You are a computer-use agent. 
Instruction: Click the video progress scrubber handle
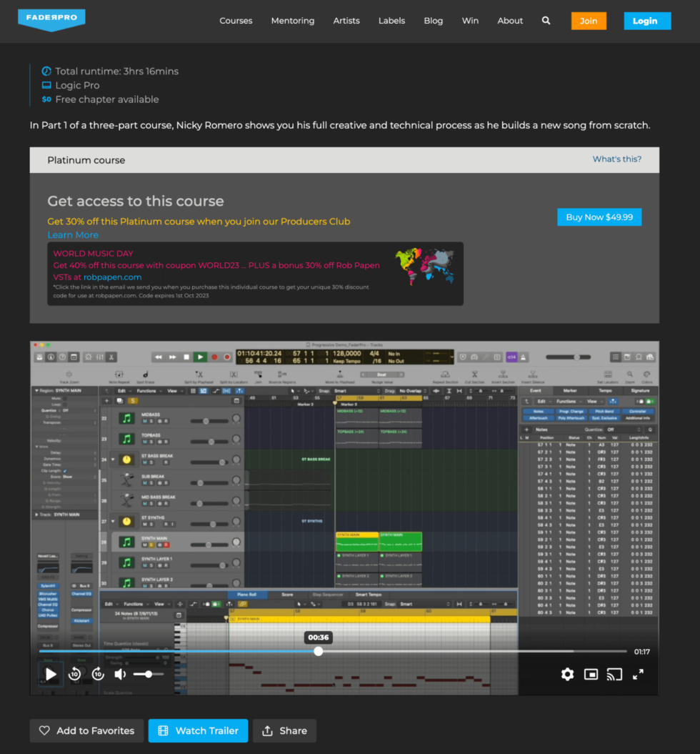[319, 651]
